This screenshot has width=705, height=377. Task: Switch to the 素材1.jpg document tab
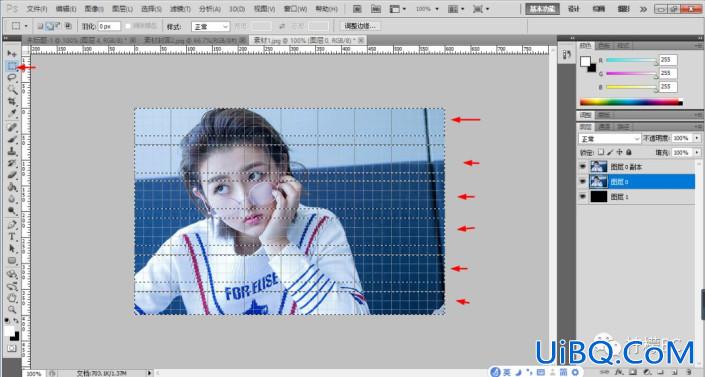point(306,40)
